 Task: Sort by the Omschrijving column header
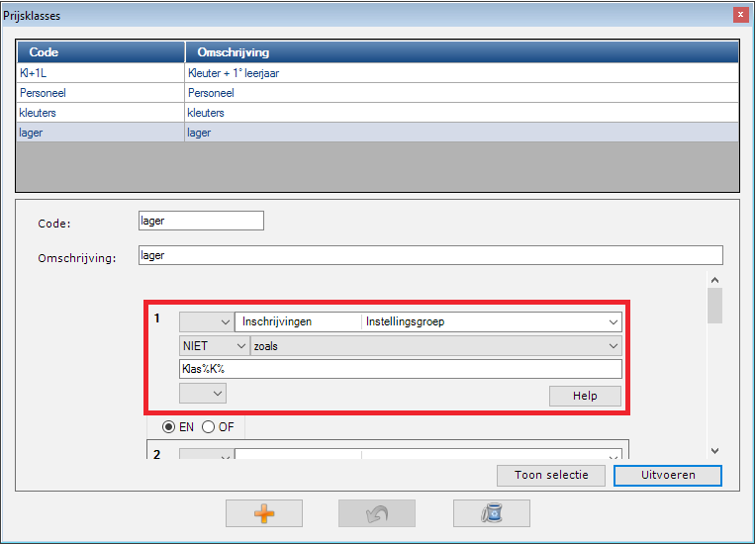click(x=461, y=51)
